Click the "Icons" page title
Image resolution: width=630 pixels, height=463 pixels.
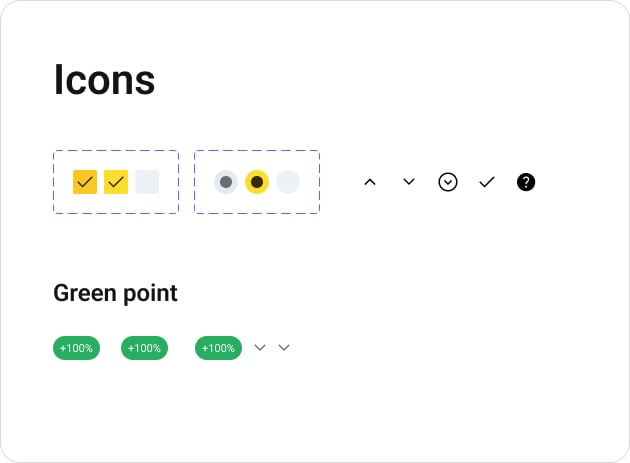coord(104,80)
